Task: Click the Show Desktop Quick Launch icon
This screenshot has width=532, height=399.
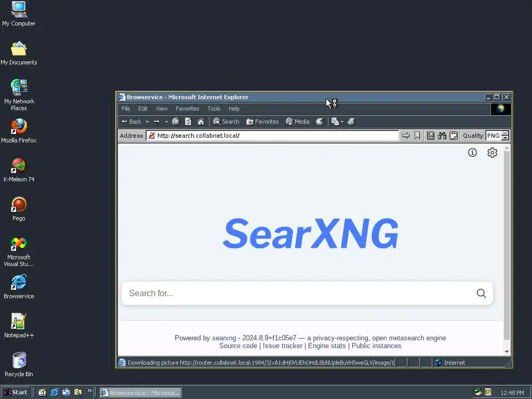Action: click(42, 392)
